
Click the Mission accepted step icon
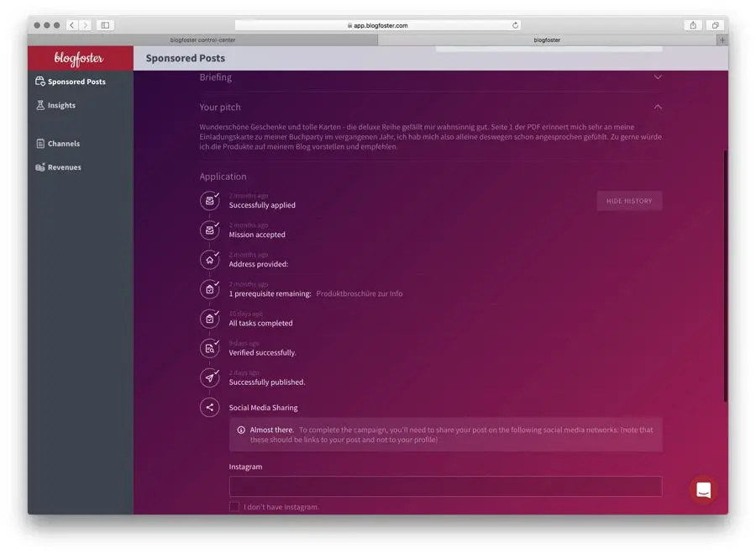(209, 230)
